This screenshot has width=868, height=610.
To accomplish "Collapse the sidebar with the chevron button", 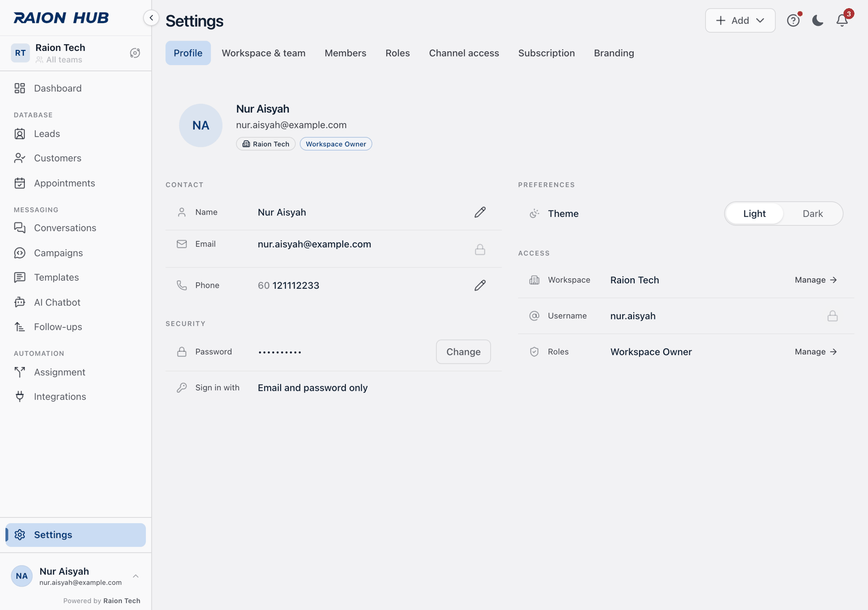I will pos(151,18).
